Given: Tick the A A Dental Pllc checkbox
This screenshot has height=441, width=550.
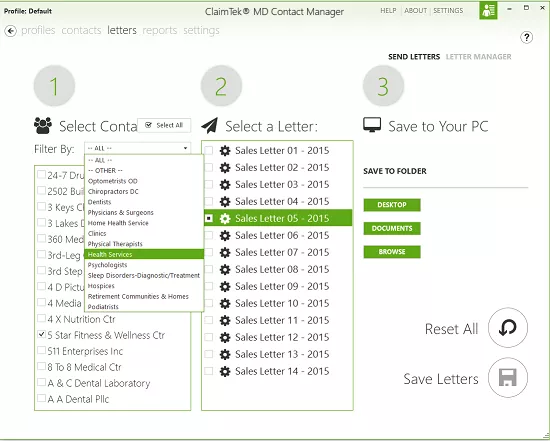Looking at the screenshot, I should (x=41, y=398).
